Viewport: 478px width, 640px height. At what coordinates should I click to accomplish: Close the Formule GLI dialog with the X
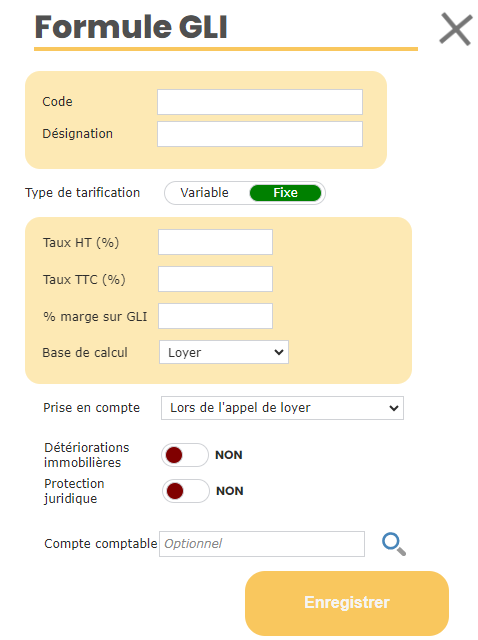click(456, 29)
